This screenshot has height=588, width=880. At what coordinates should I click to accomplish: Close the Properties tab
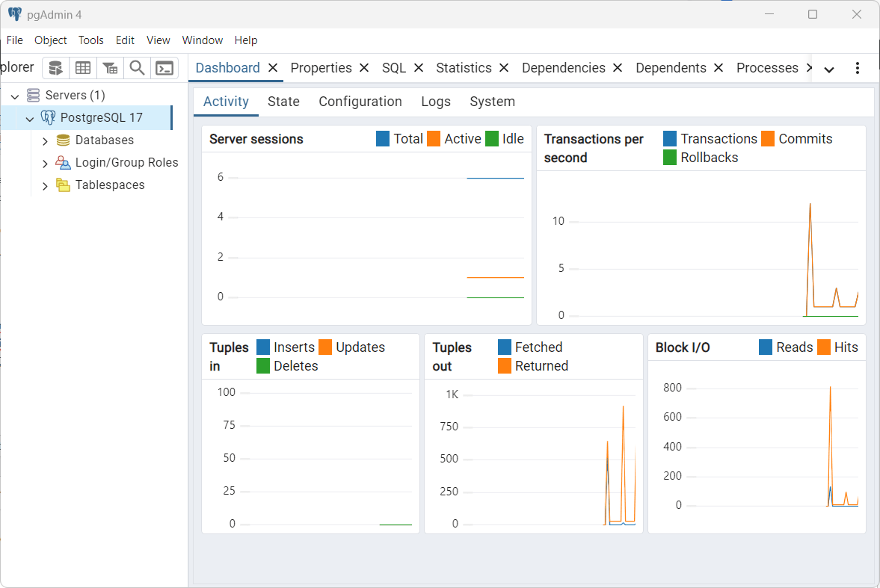pos(364,68)
